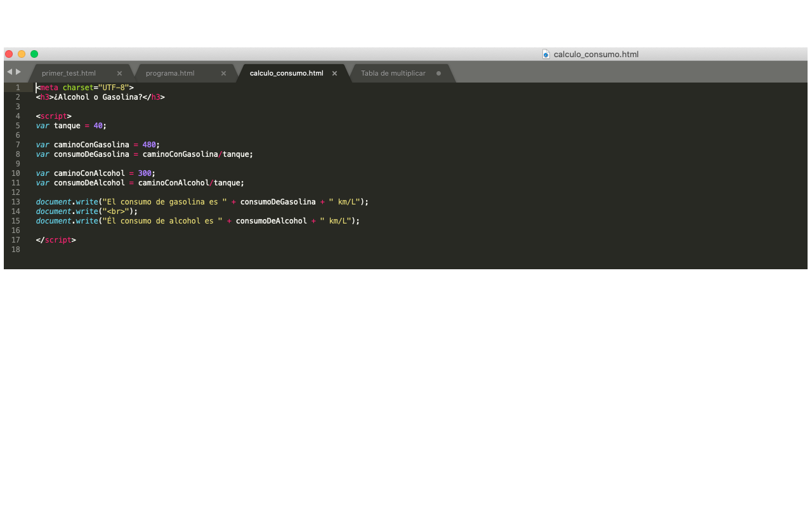Image resolution: width=812 pixels, height=508 pixels.
Task: Click the opening script tag on line 4
Action: [x=54, y=116]
